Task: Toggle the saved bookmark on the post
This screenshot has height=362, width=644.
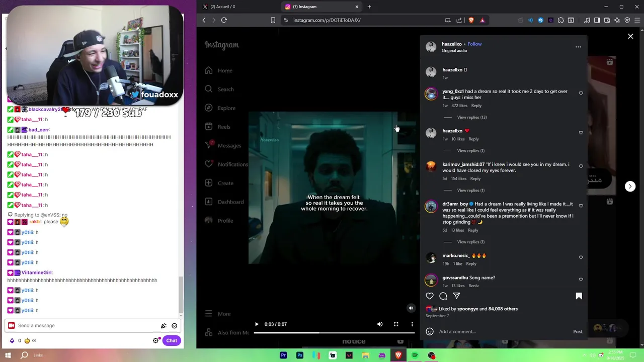Action: pyautogui.click(x=579, y=296)
